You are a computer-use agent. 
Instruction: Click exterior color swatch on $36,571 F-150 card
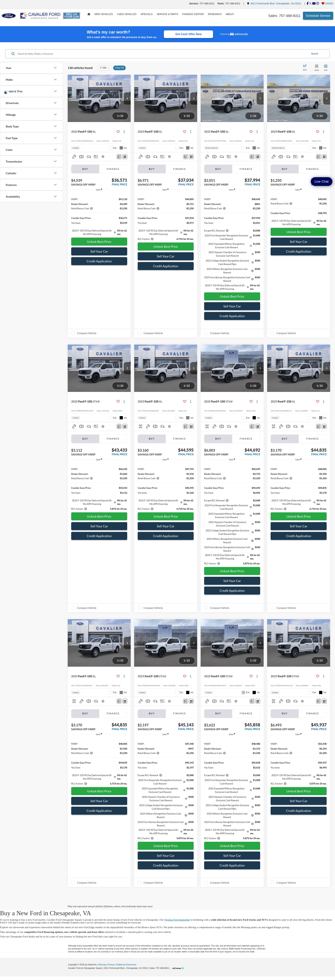click(110, 148)
